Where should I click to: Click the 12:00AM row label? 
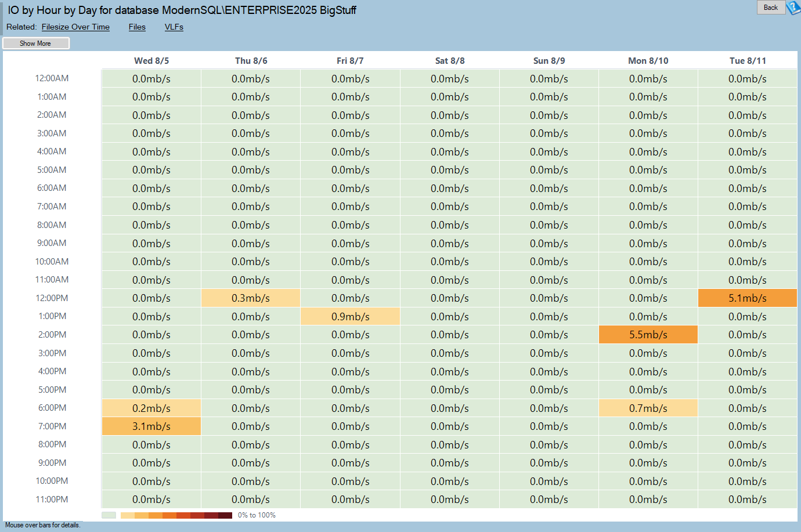[x=52, y=78]
